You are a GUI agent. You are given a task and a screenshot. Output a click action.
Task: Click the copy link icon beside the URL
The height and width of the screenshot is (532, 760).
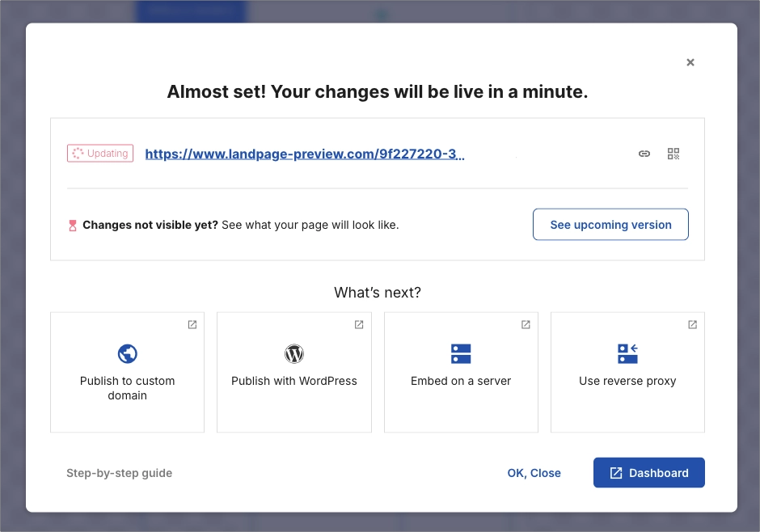coord(644,153)
